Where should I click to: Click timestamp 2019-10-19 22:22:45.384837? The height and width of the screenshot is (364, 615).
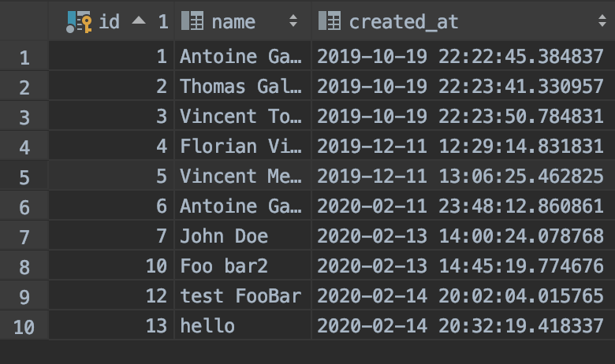click(x=460, y=57)
